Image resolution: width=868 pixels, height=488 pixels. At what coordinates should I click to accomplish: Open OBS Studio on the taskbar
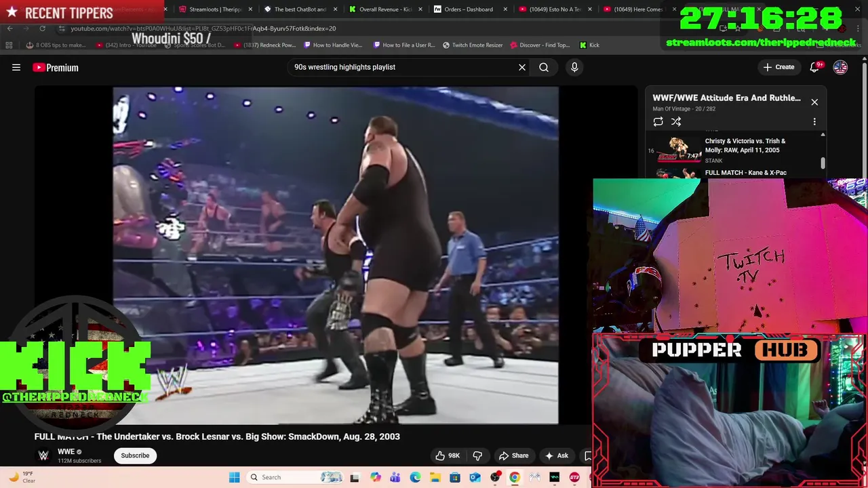[x=495, y=477]
